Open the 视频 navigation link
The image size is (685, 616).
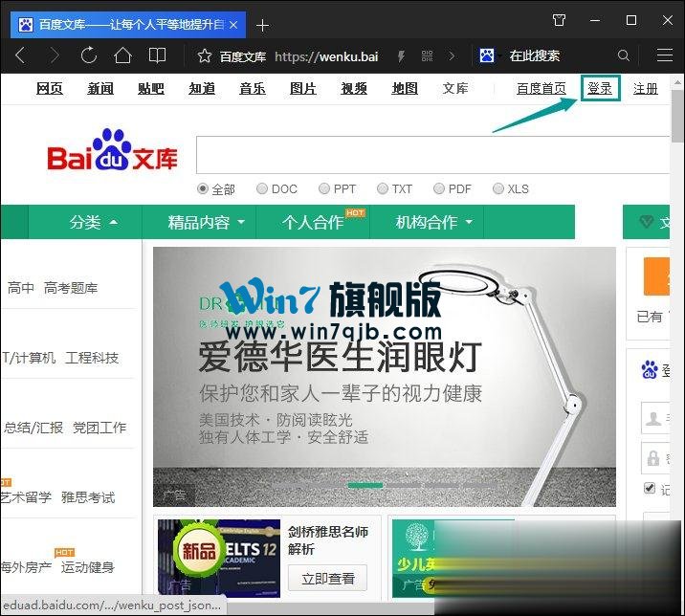pos(354,89)
